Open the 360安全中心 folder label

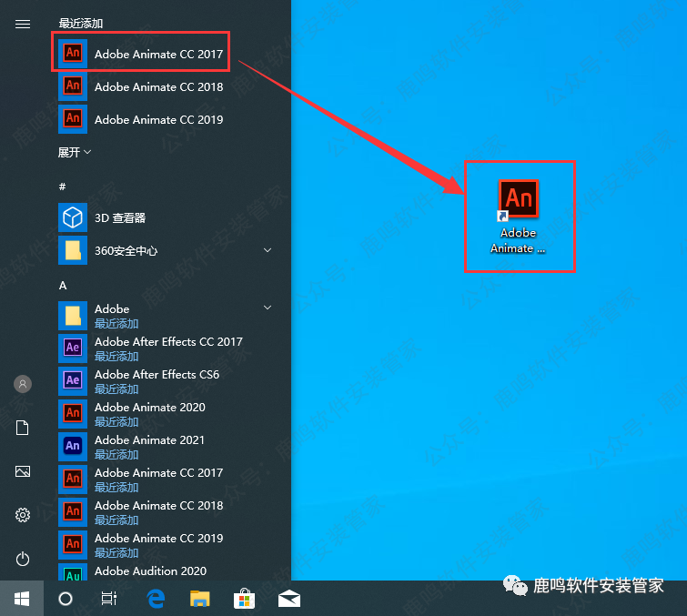(x=126, y=250)
